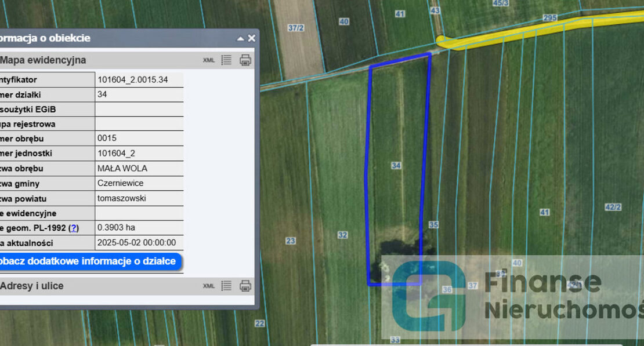Image resolution: width=644 pixels, height=346 pixels.
Task: Open the PL-1992 question mark help link
Action: [74, 228]
